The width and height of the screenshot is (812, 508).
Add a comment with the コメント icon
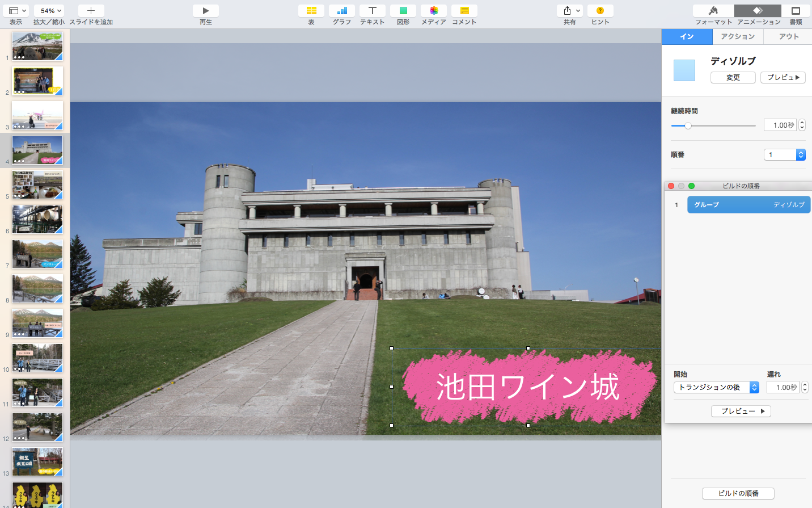(x=464, y=11)
